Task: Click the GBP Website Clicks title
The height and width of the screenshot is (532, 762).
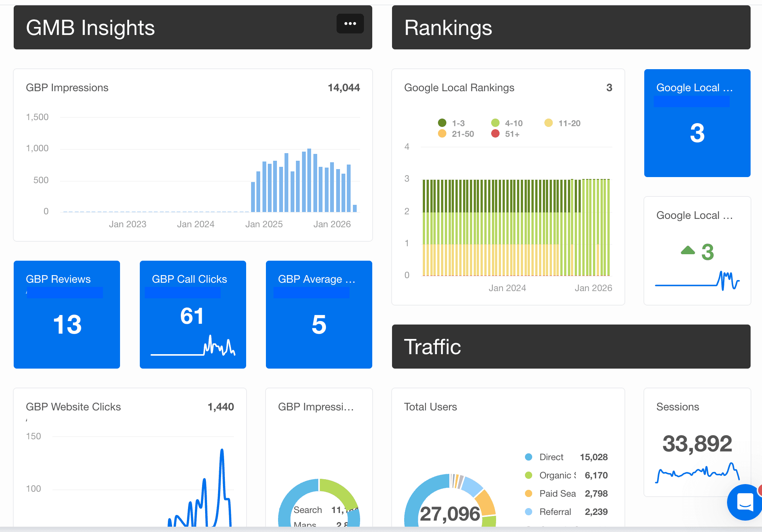Action: click(73, 407)
